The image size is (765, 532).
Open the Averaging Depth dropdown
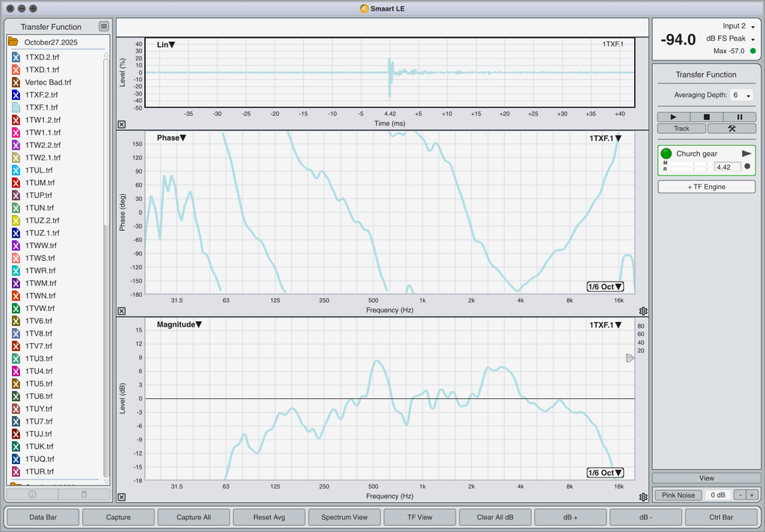741,96
